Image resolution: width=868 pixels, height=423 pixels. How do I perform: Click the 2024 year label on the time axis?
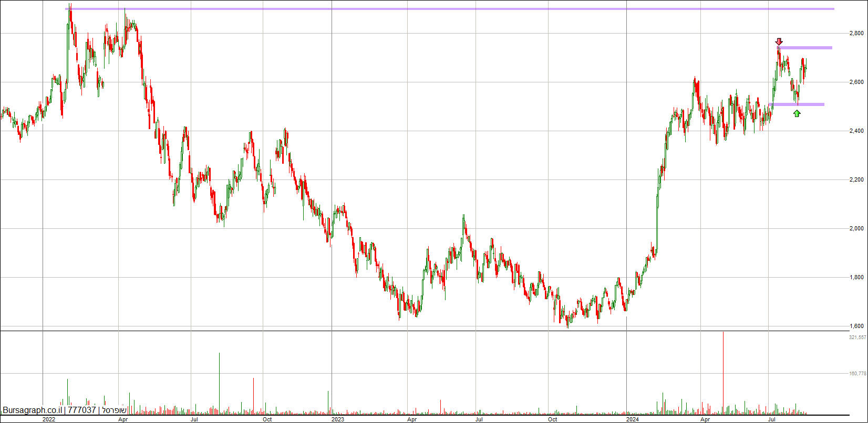click(633, 419)
